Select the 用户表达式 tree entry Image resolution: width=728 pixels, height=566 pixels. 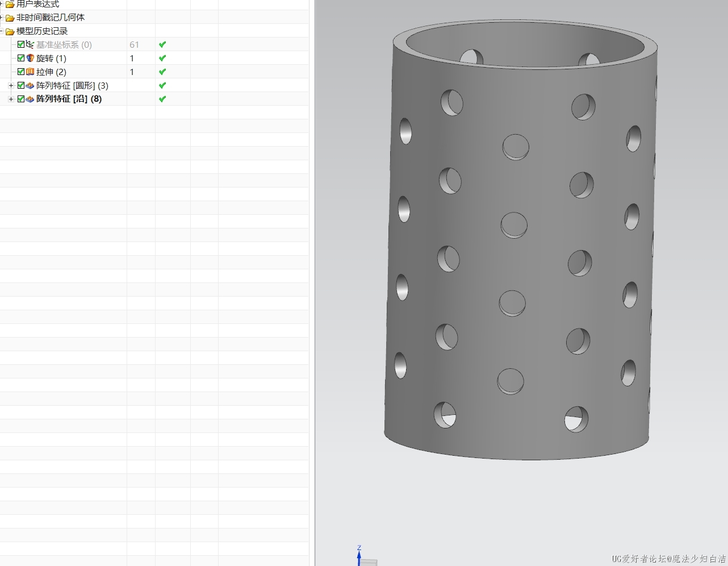coord(37,4)
